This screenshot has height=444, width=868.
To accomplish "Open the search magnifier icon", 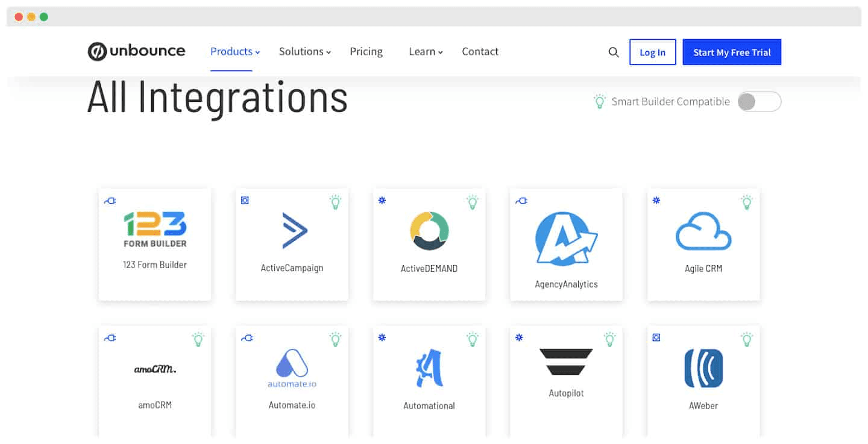I will [614, 52].
